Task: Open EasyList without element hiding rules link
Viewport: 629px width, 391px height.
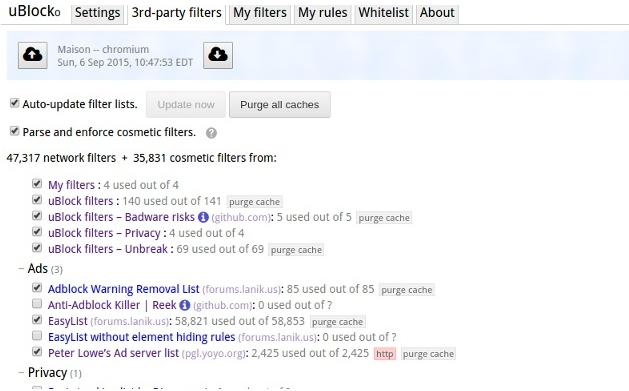Action: (x=142, y=337)
